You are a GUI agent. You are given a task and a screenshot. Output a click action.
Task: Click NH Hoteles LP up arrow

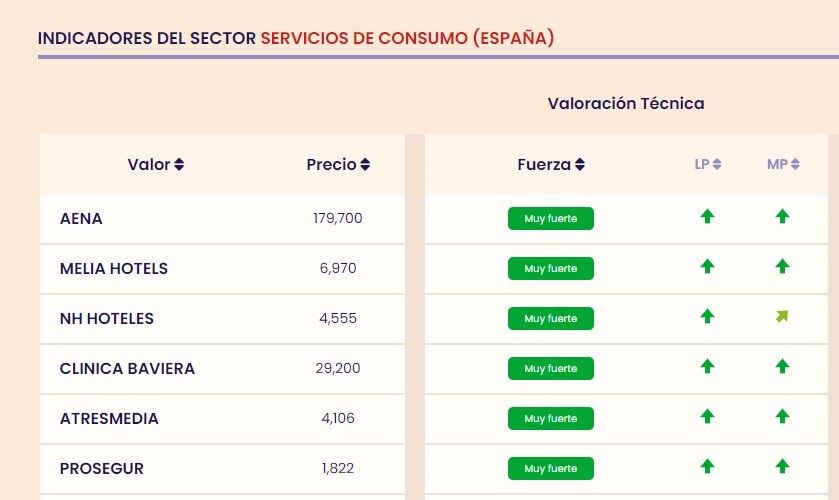707,316
